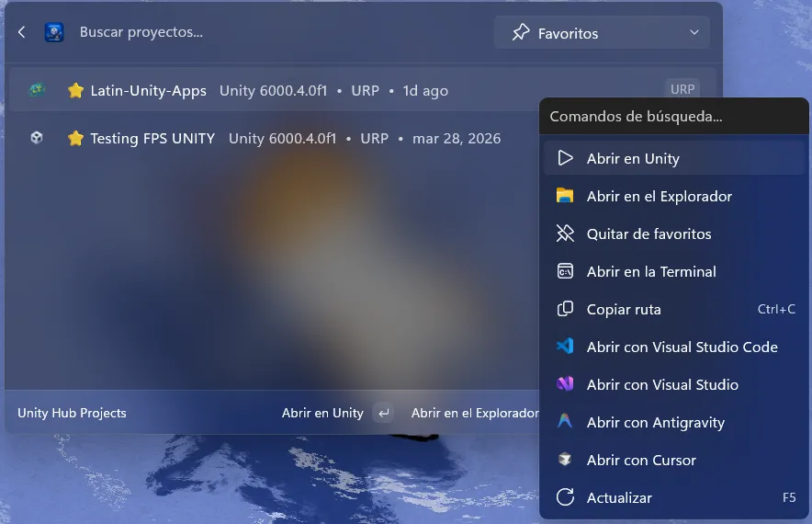812x524 pixels.
Task: Choose Abrir en la Terminal
Action: (673, 271)
